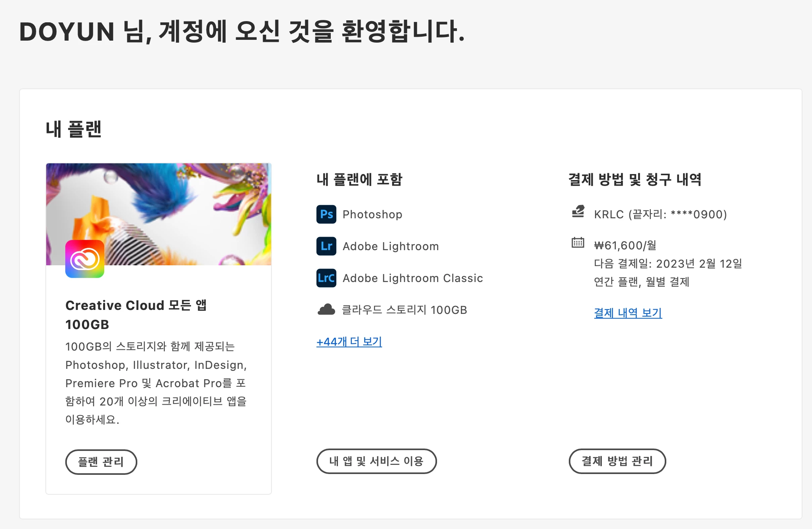Click the calendar billing icon
Screen dimensions: 812x529
[578, 243]
